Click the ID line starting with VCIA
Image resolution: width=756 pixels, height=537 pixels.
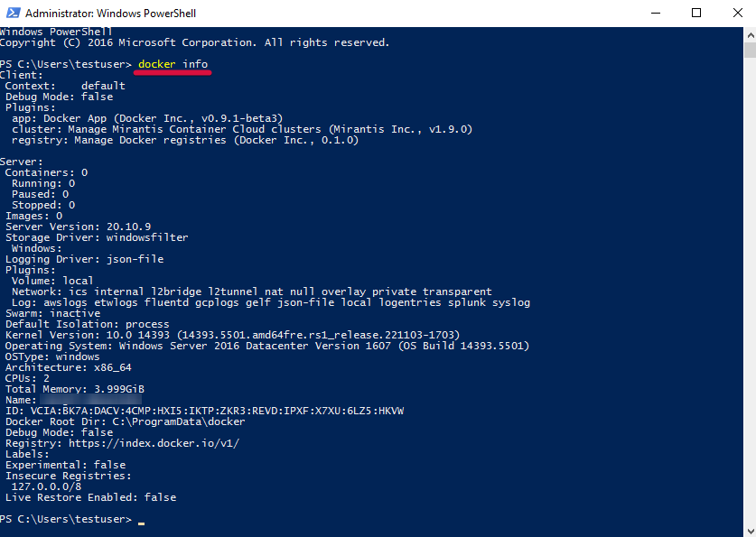click(204, 411)
